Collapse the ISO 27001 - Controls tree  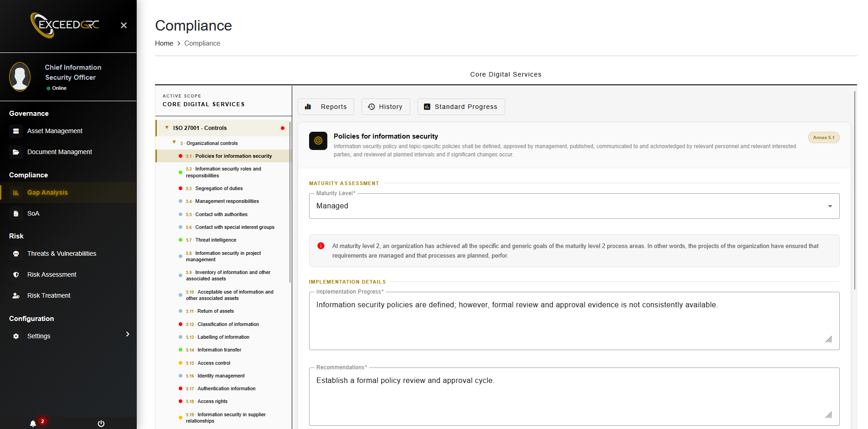167,128
